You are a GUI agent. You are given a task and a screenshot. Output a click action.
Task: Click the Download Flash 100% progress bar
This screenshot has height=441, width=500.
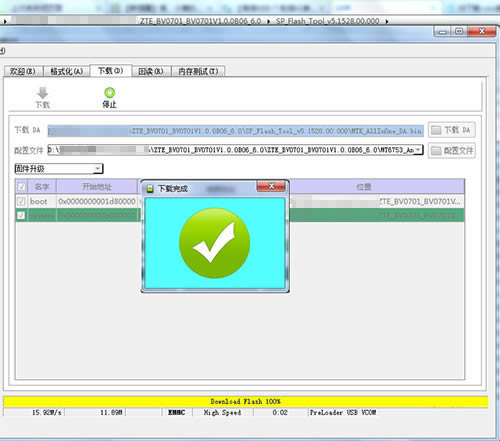(246, 401)
